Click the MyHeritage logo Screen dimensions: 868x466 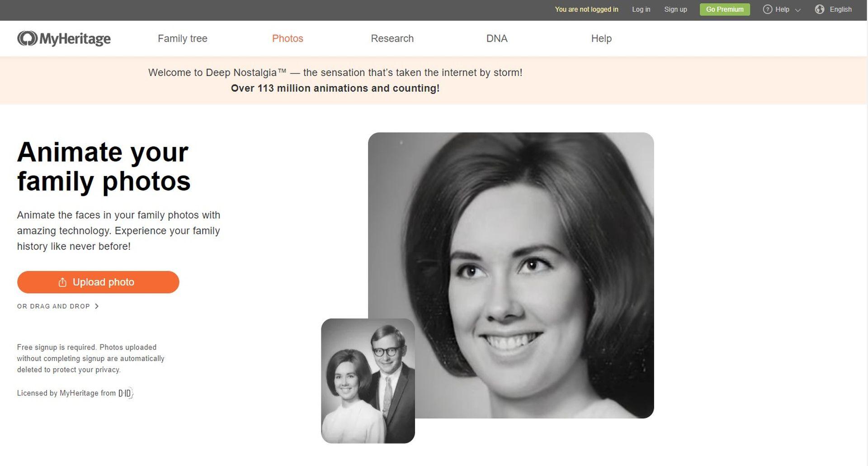(x=64, y=38)
